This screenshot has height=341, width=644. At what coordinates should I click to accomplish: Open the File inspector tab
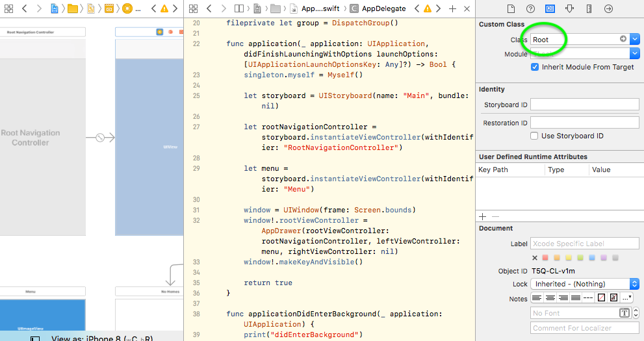511,8
